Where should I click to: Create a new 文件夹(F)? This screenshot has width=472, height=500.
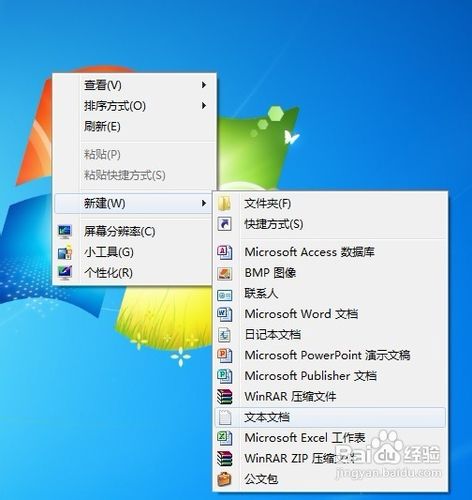(x=330, y=203)
